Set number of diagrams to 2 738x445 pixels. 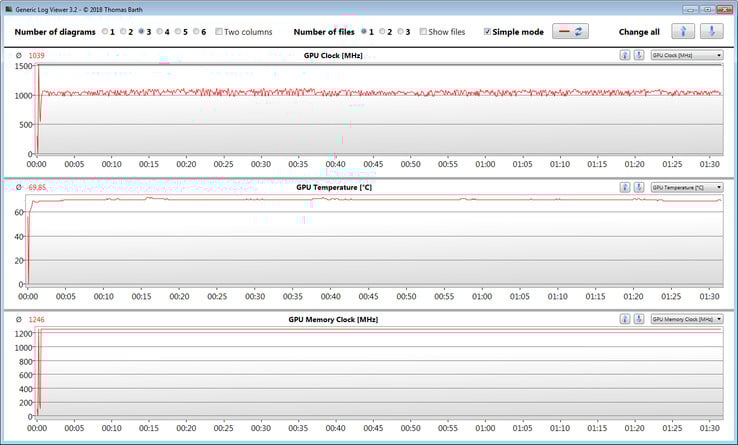point(123,32)
